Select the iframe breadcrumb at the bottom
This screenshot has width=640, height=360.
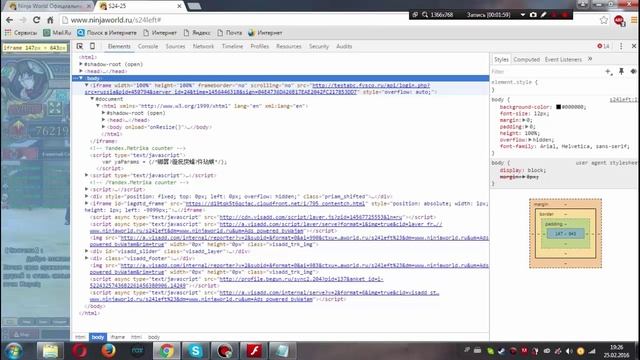[118, 337]
